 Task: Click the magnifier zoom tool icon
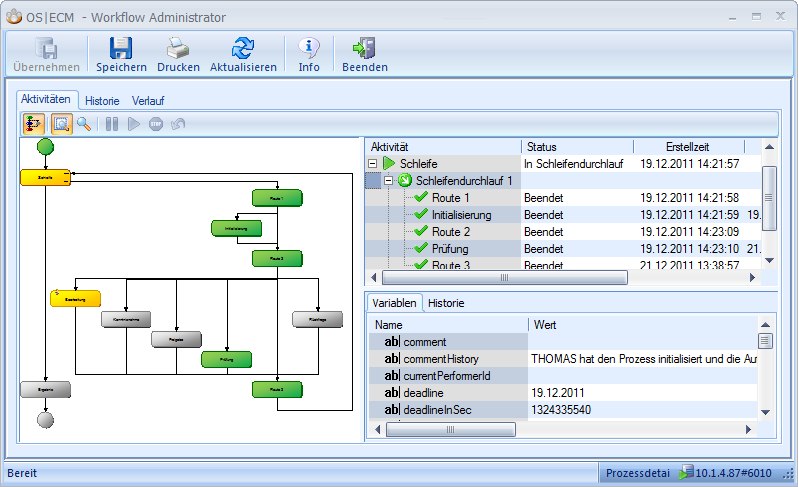(84, 124)
